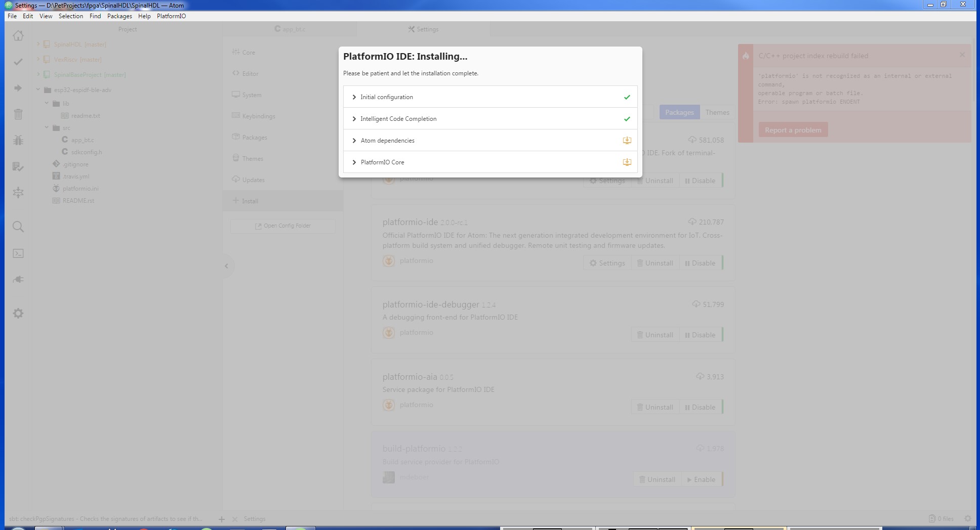Viewport: 980px width, 530px height.
Task: Open Config Folder from the Settings sidebar
Action: [282, 226]
